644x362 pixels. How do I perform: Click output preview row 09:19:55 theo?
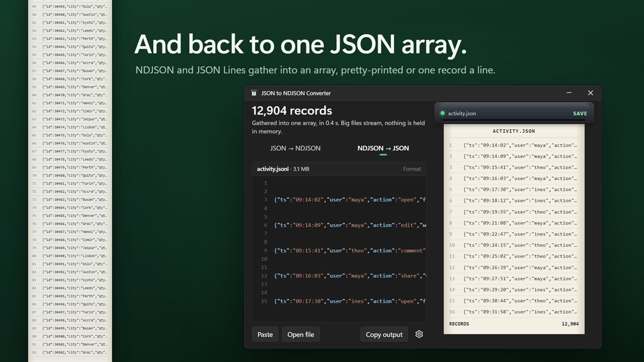[x=514, y=212]
